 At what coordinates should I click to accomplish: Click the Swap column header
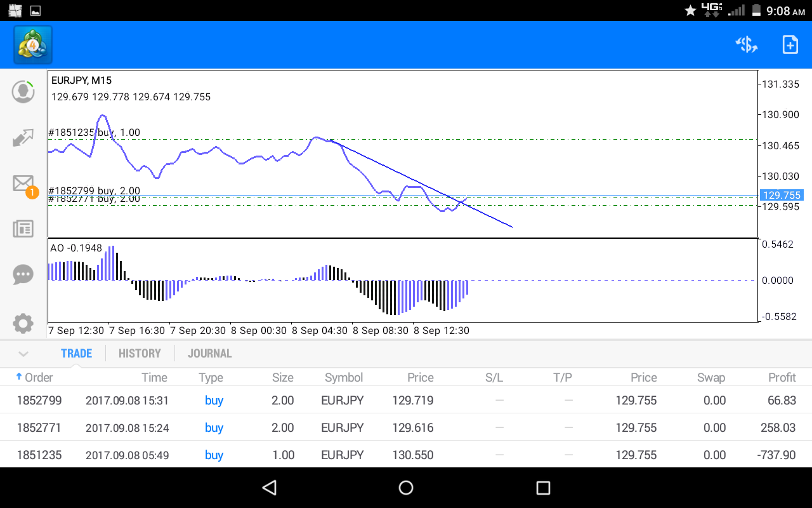[710, 377]
